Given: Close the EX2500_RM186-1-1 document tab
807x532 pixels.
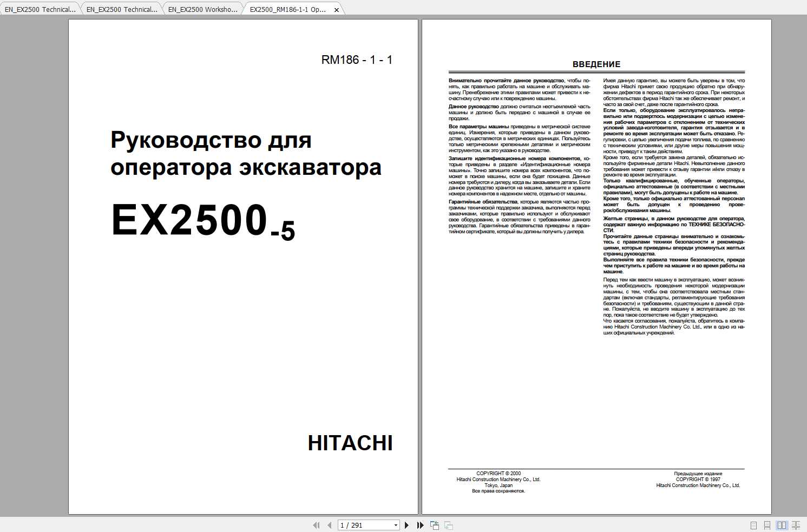Looking at the screenshot, I should (336, 9).
